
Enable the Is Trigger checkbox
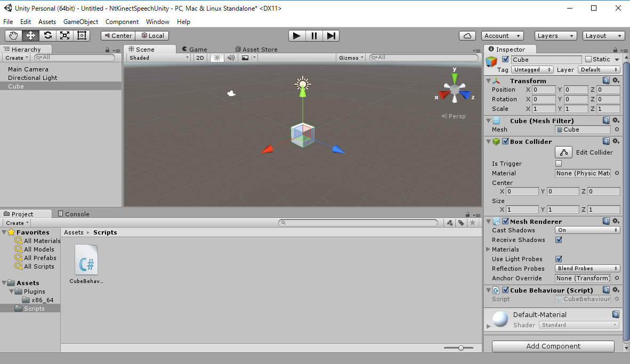pos(559,164)
